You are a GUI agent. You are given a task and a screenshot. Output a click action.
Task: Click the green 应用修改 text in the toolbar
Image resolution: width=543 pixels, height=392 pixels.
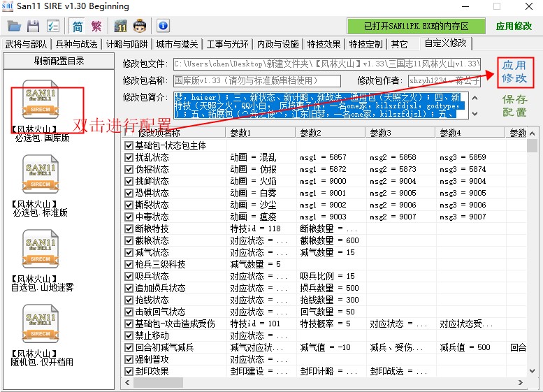click(x=514, y=27)
